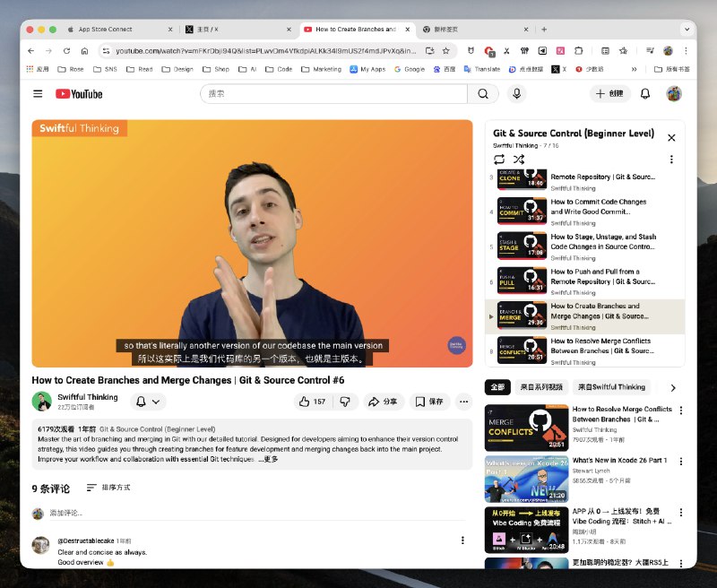
Task: Open the What's New in Xcode 26 thumbnail
Action: [x=526, y=480]
